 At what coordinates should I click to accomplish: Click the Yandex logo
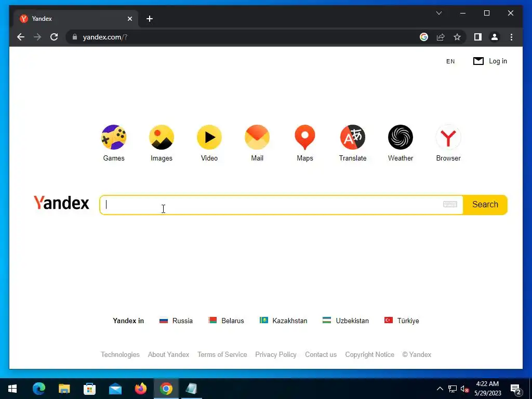point(61,203)
